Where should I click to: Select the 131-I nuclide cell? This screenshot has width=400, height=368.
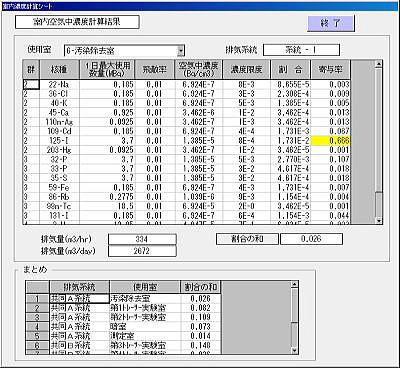pos(59,215)
